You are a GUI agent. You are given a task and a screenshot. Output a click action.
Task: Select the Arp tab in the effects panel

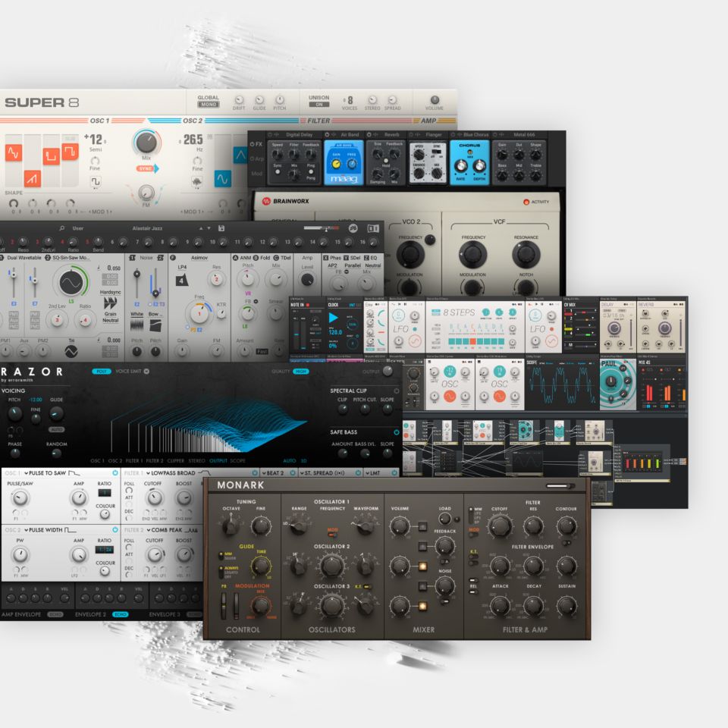tap(259, 158)
